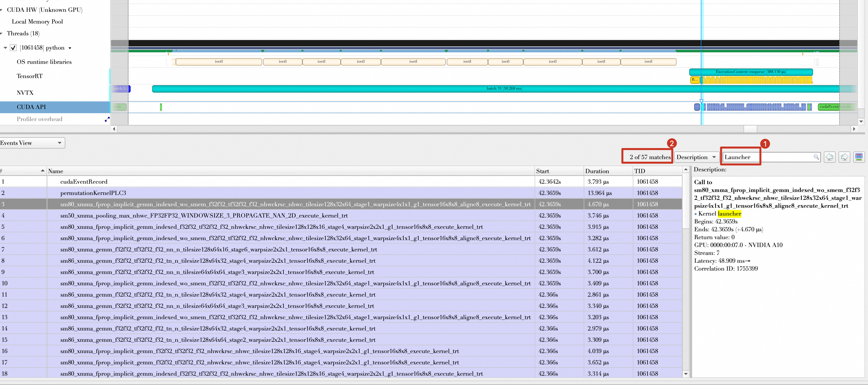Screen dimensions: 868x385
Task: Click events table scroll-down arrow
Action: (x=685, y=373)
